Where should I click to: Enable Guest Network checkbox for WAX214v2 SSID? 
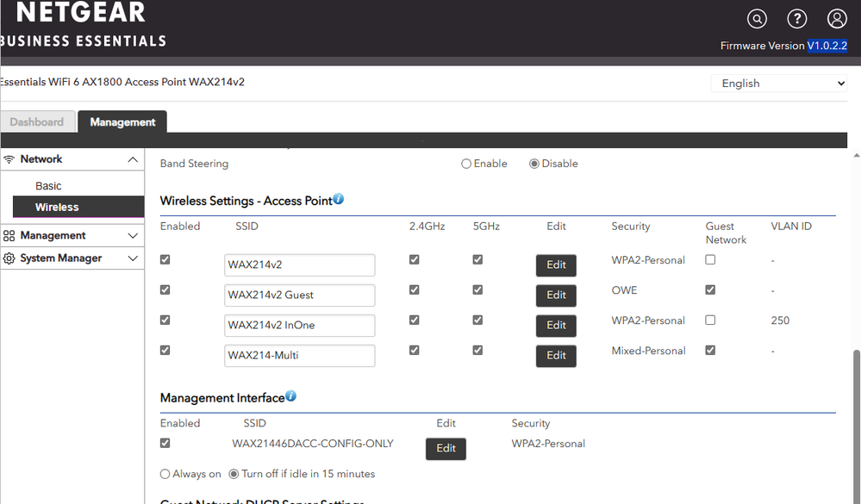[x=710, y=259]
